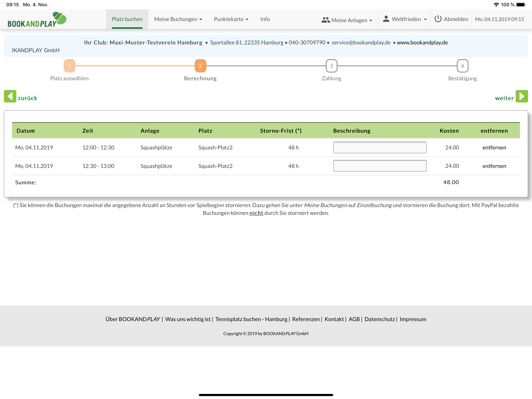Image resolution: width=532 pixels, height=399 pixels.
Task: Click the green weiter arrow icon
Action: 521,96
